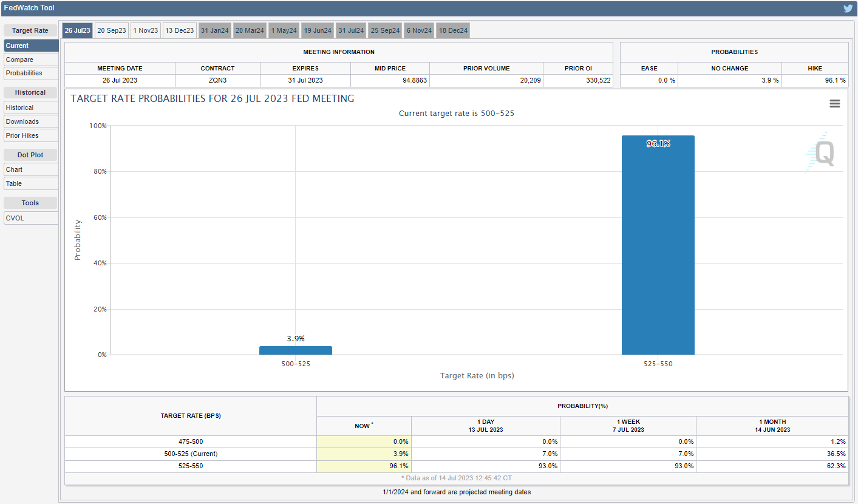The height and width of the screenshot is (504, 858).
Task: Click the 475-500 target rate row
Action: [191, 442]
